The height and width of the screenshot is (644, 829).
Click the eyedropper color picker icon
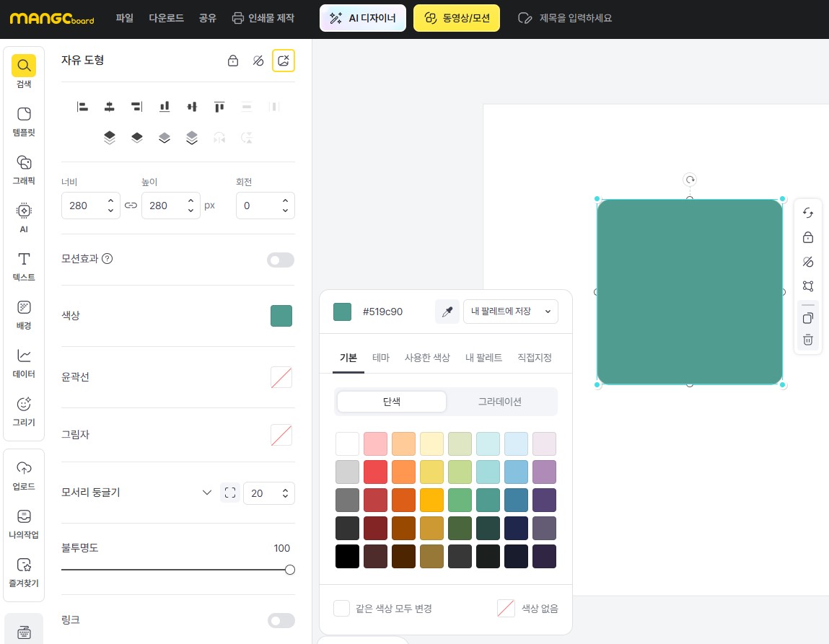[447, 312]
